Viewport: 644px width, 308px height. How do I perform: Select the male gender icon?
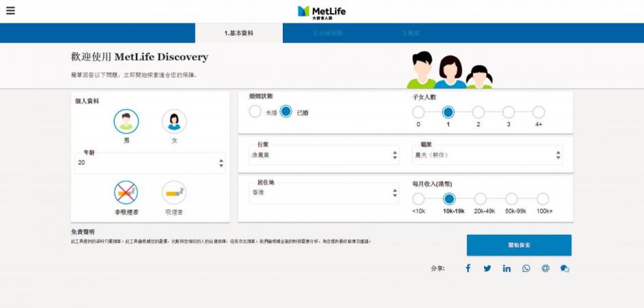(x=126, y=121)
